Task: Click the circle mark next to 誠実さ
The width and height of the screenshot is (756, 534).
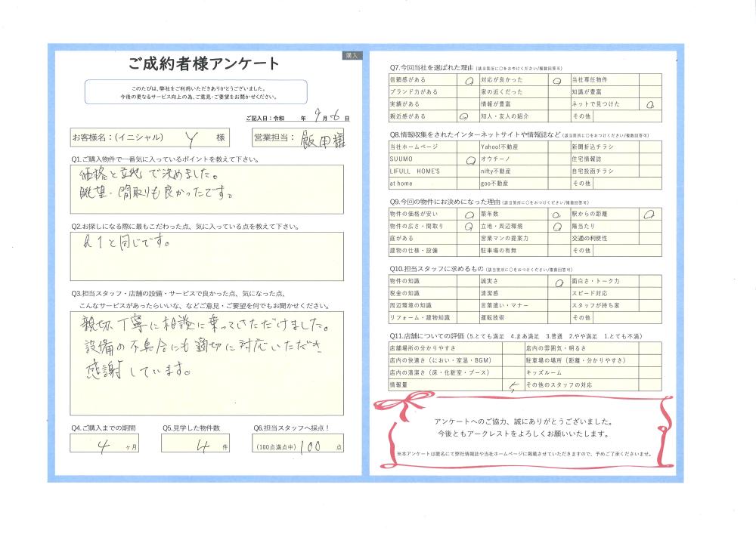Action: [x=559, y=282]
